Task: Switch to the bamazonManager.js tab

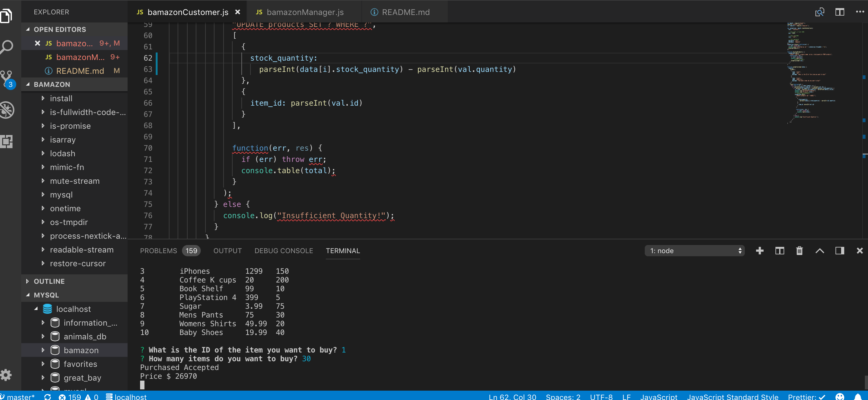Action: coord(304,12)
